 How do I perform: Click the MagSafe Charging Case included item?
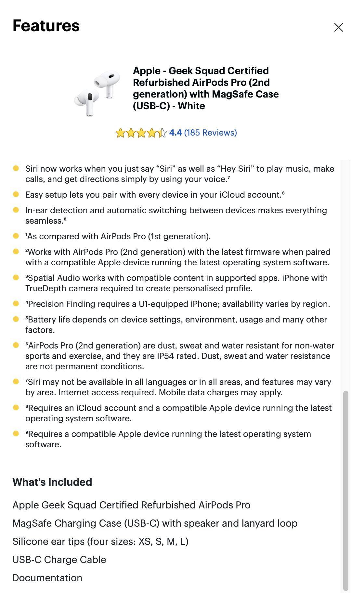pyautogui.click(x=155, y=523)
